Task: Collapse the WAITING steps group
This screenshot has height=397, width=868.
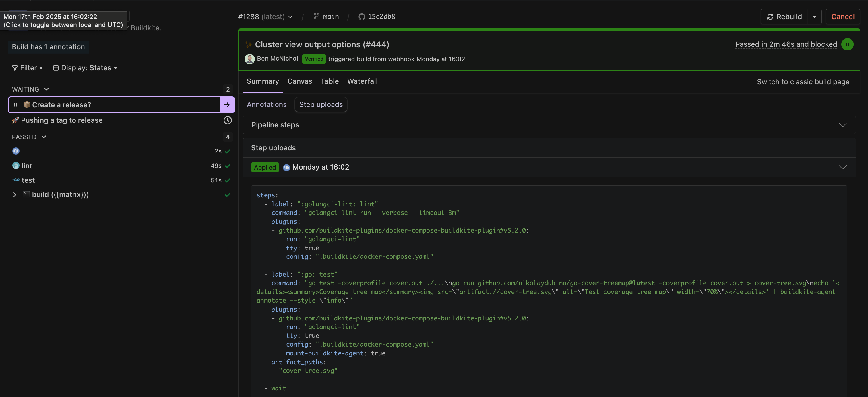Action: click(46, 89)
